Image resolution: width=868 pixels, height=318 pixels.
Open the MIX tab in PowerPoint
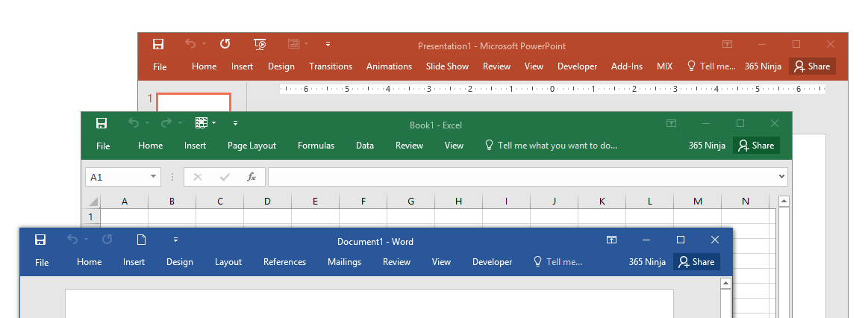(x=665, y=66)
